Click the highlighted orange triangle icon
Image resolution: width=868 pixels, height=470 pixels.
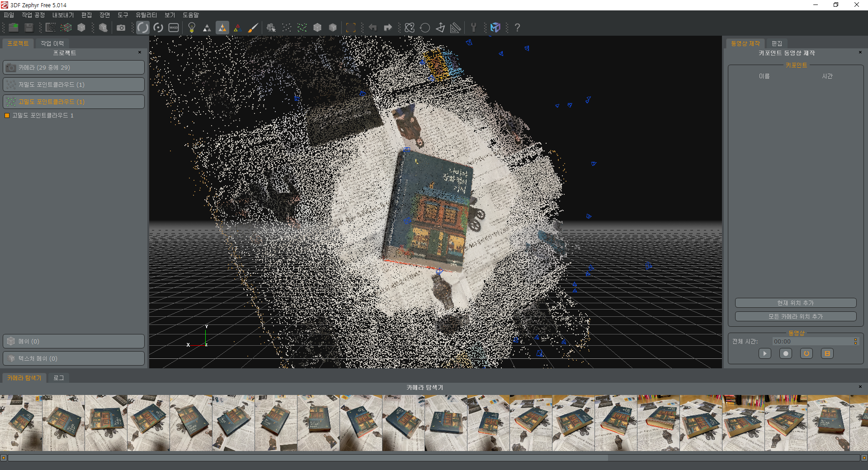222,28
